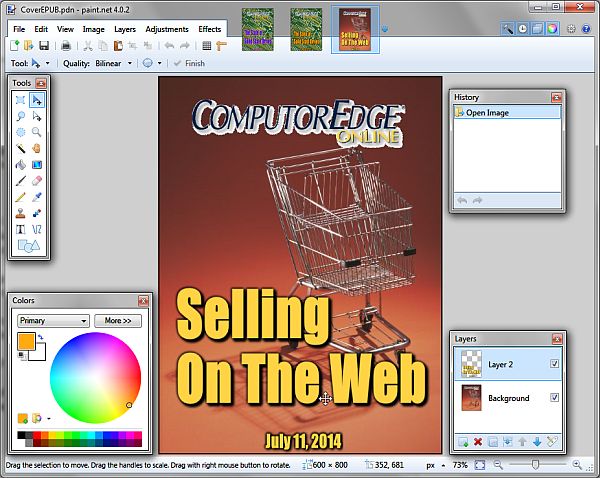The width and height of the screenshot is (600, 478).
Task: Click the More >> button
Action: click(118, 321)
